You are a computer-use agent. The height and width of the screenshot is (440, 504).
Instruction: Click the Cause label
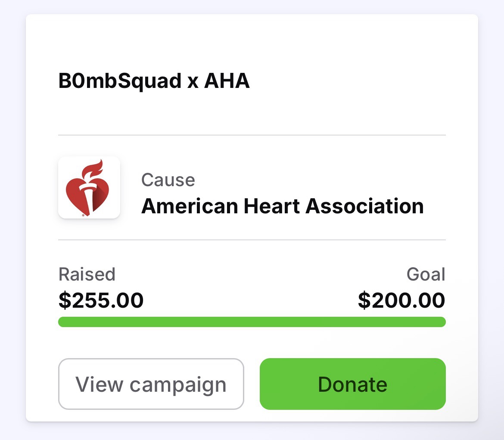tap(168, 180)
